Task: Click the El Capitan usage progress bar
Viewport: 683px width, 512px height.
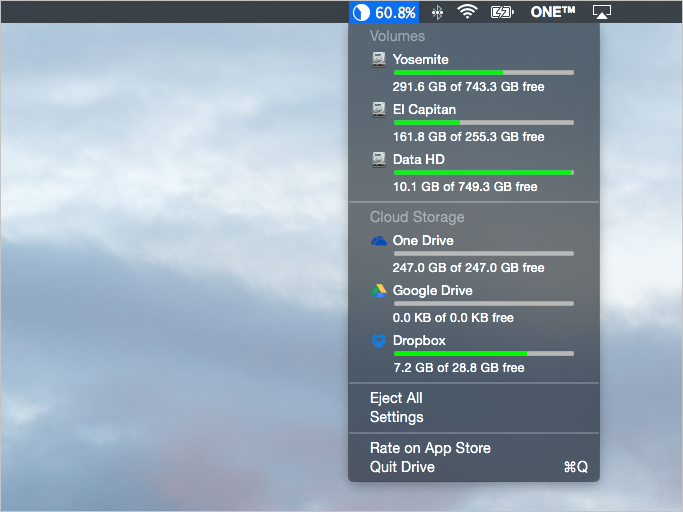Action: tap(484, 123)
